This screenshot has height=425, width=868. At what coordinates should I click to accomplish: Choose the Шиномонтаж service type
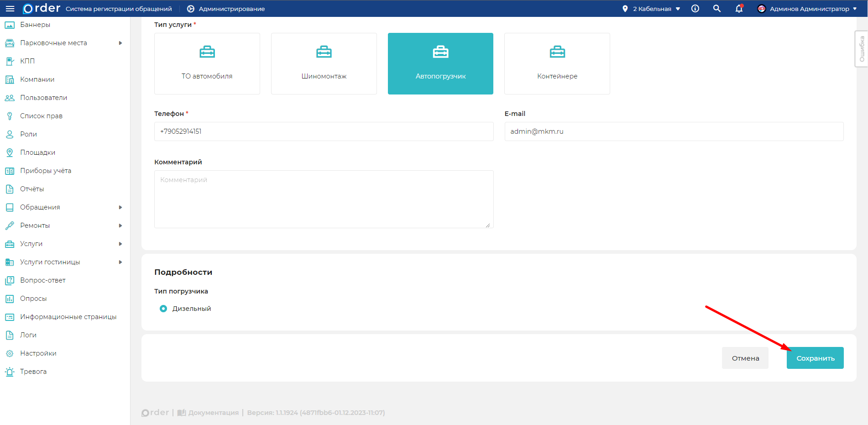tap(324, 63)
